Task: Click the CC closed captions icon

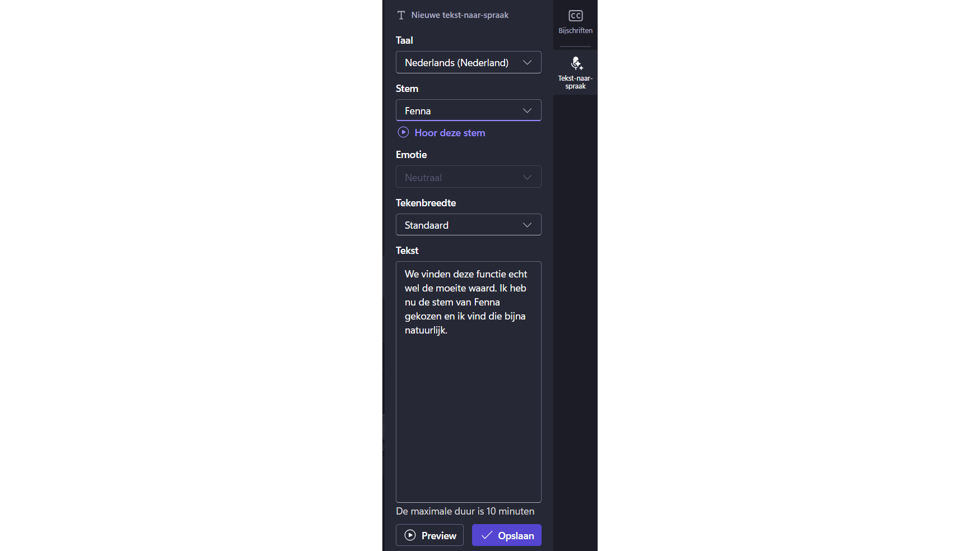Action: click(575, 16)
